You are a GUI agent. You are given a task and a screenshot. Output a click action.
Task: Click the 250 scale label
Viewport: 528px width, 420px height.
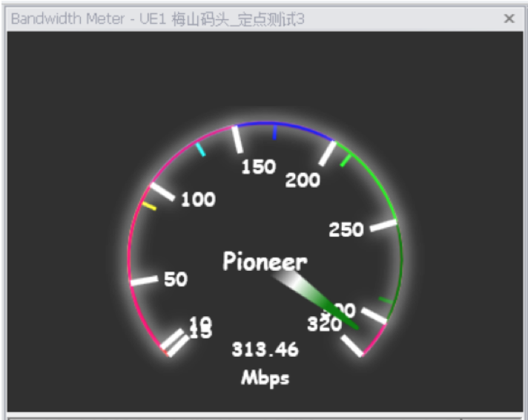[x=346, y=229]
